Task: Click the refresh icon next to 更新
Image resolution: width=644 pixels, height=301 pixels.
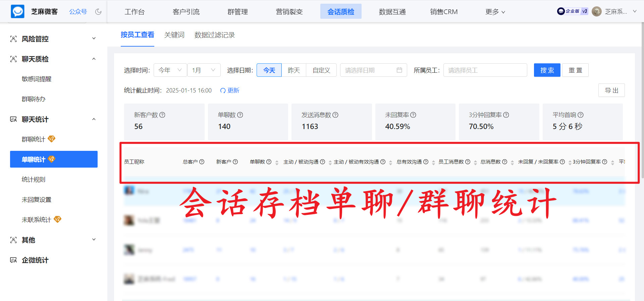Action: click(223, 91)
